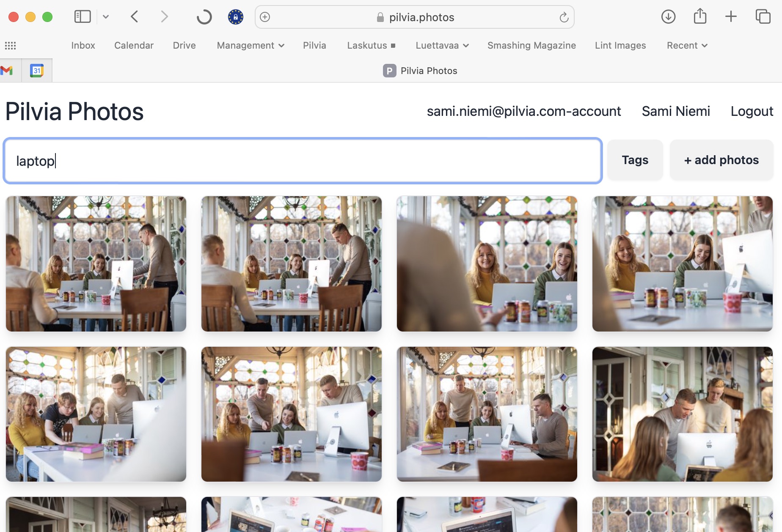Open the privacy extension shield icon

click(235, 17)
